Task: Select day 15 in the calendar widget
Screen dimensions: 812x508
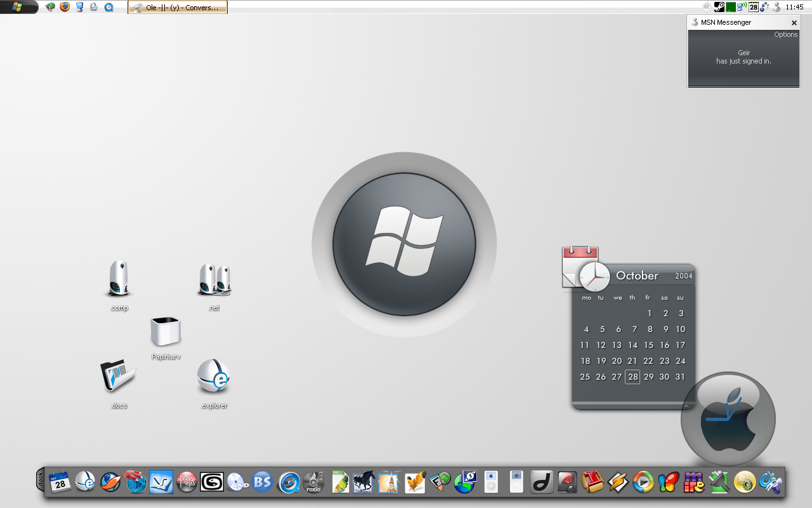Action: pyautogui.click(x=648, y=345)
